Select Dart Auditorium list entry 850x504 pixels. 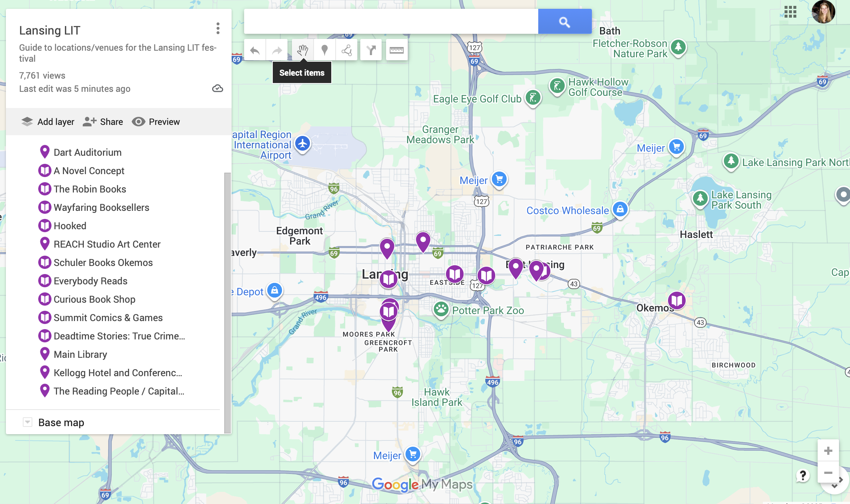coord(87,152)
